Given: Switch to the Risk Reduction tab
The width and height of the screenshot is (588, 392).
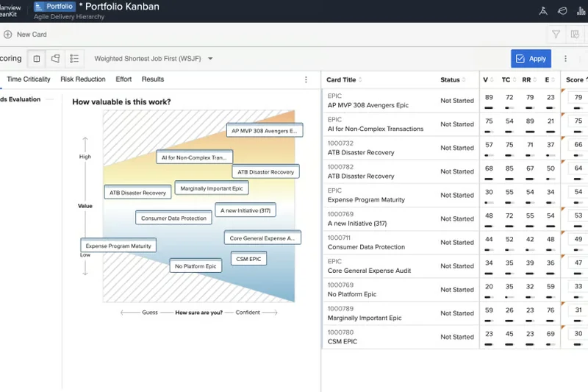Looking at the screenshot, I should click(x=83, y=79).
